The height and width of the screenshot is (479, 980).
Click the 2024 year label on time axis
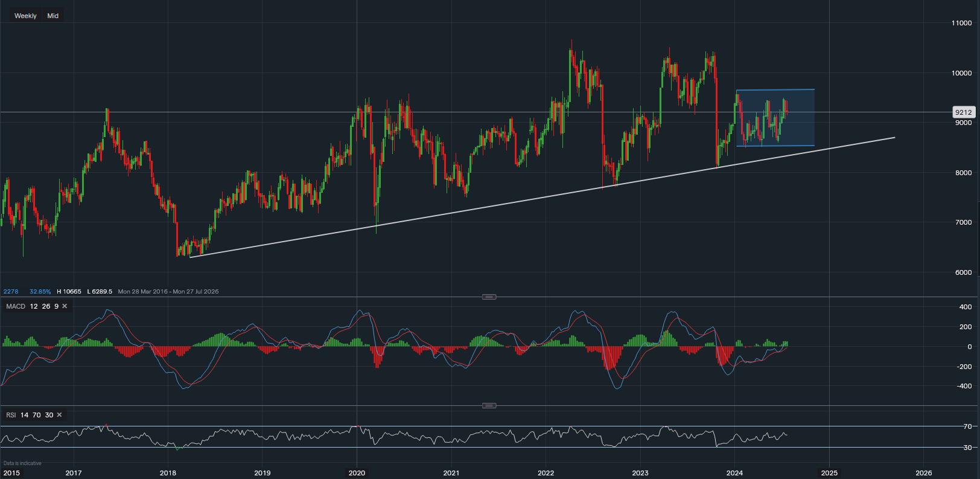(734, 473)
